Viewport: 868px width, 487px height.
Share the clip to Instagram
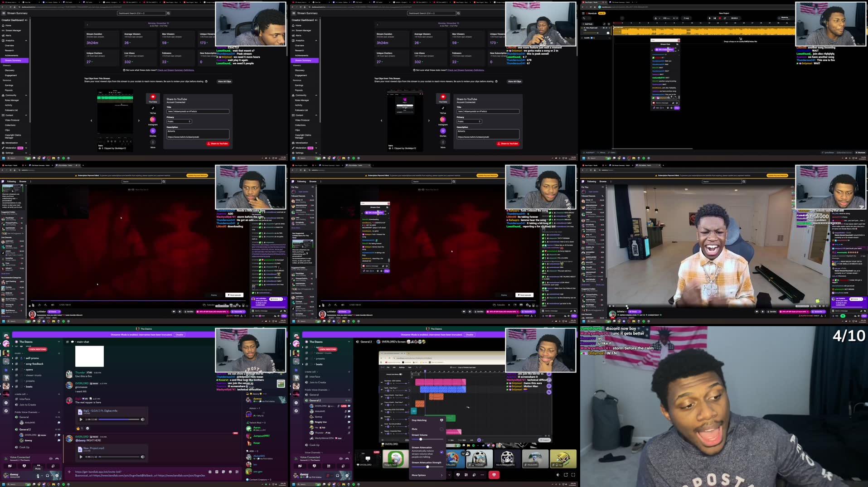(153, 119)
